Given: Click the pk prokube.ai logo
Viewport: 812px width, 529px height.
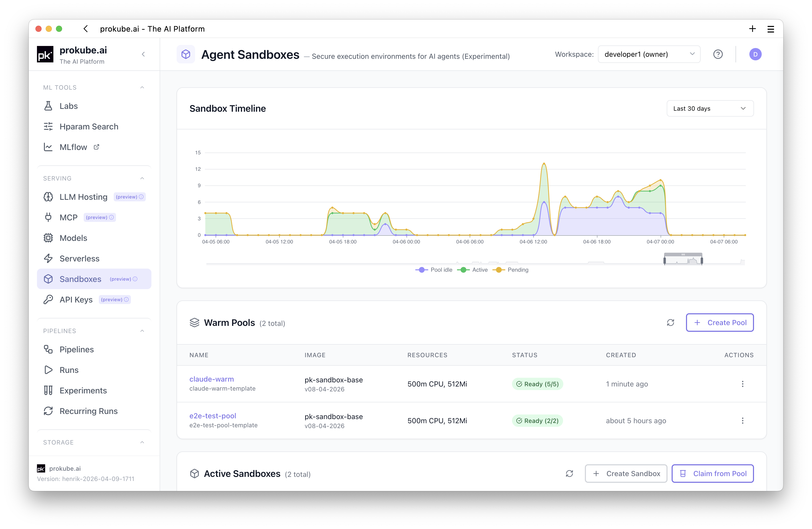Looking at the screenshot, I should [x=45, y=54].
